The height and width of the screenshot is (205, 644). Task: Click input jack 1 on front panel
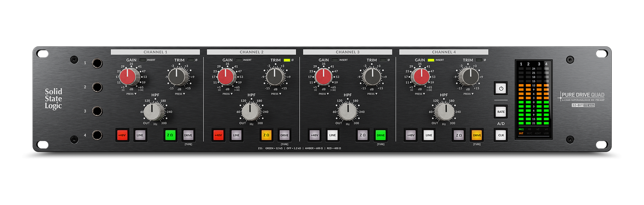click(97, 63)
